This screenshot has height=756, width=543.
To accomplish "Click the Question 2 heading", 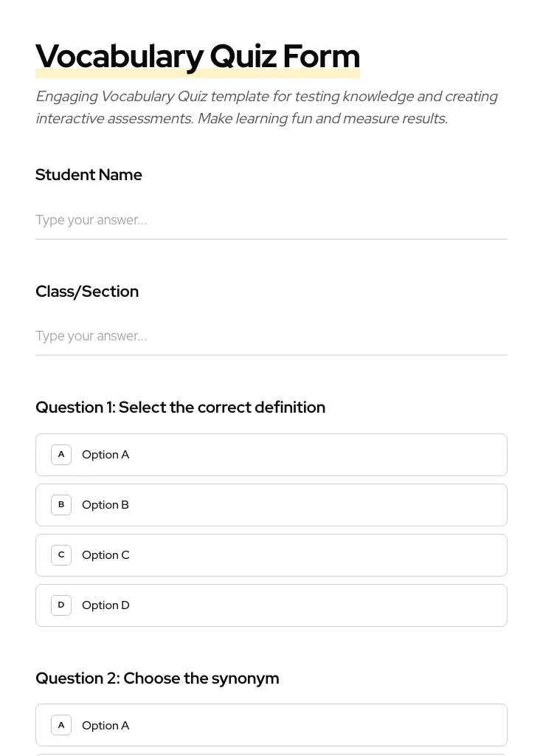I will click(157, 678).
